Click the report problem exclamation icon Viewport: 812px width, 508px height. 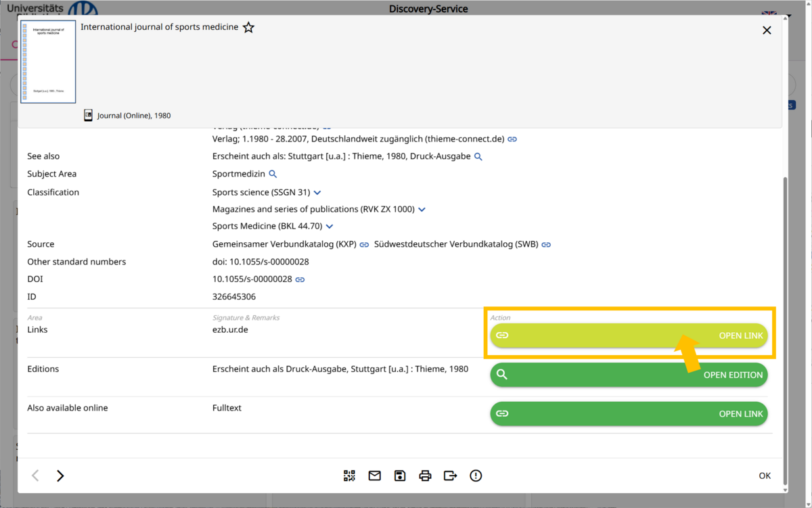tap(476, 476)
